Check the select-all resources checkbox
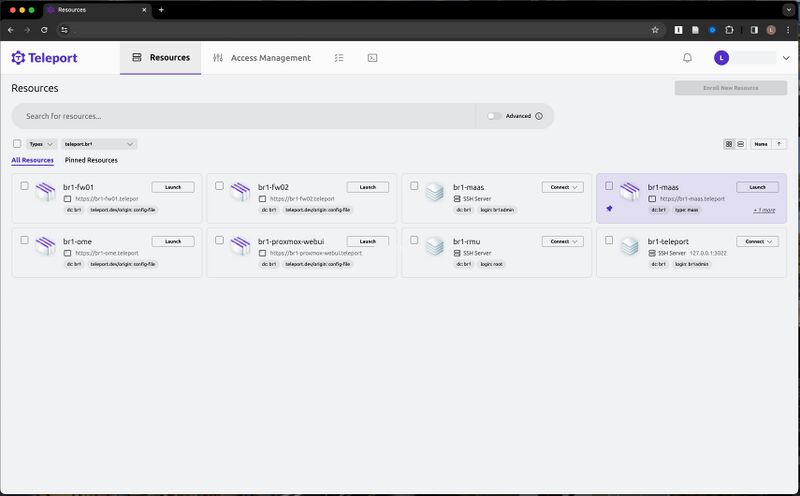The height and width of the screenshot is (496, 800). [17, 144]
